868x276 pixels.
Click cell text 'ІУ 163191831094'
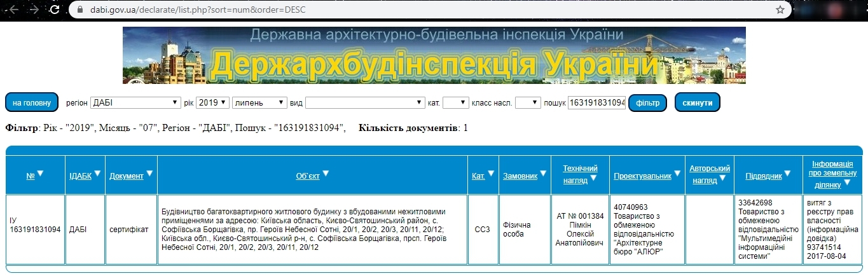pyautogui.click(x=35, y=225)
